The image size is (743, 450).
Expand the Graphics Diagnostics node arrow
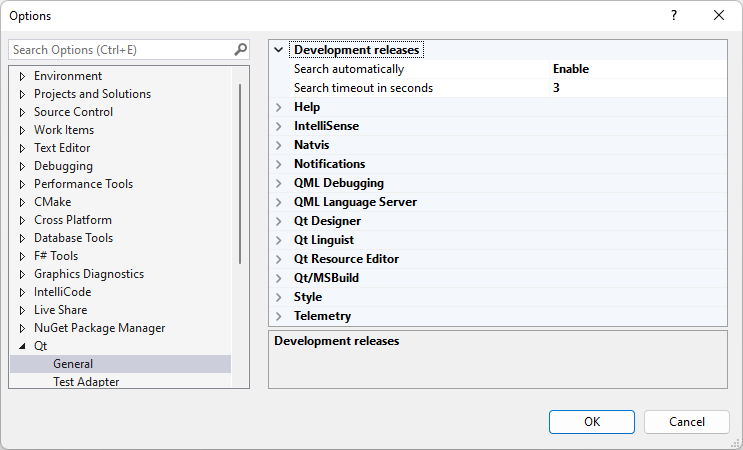point(22,274)
